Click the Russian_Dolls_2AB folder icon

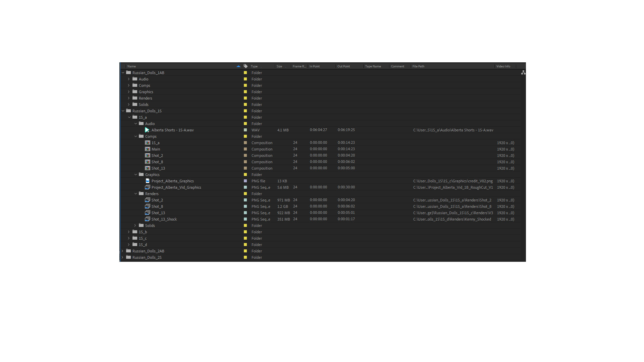pos(128,251)
